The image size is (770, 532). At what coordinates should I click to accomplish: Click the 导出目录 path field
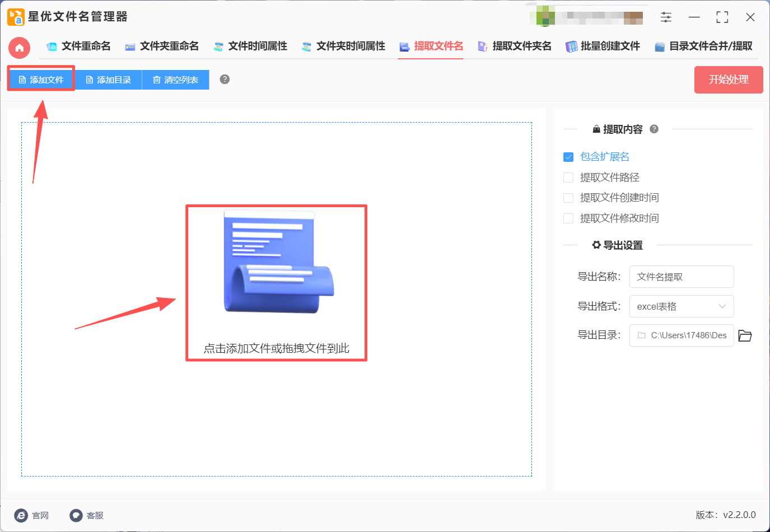coord(682,335)
